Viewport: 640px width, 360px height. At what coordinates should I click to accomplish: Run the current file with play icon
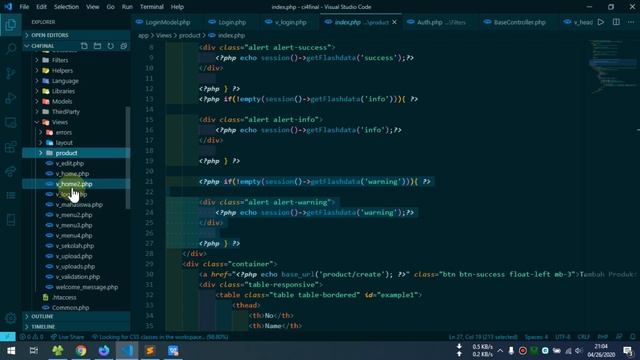pyautogui.click(x=601, y=22)
